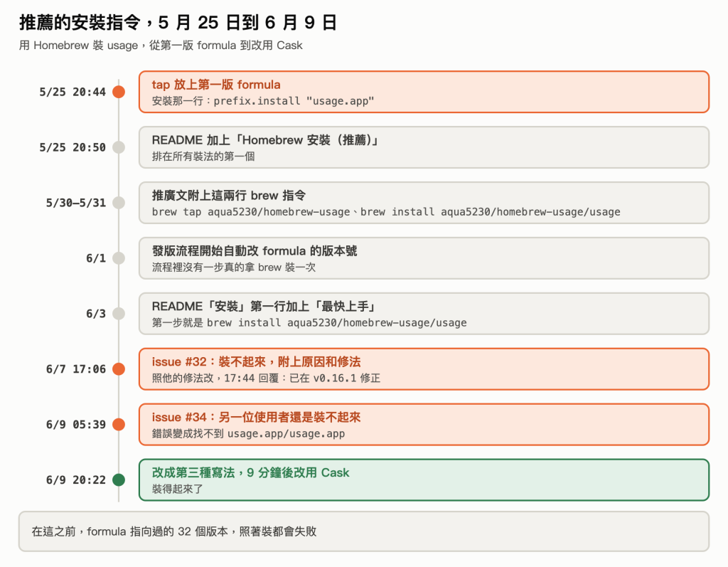728x567 pixels.
Task: Click the timestamp "5/25 20:50"
Action: click(73, 147)
